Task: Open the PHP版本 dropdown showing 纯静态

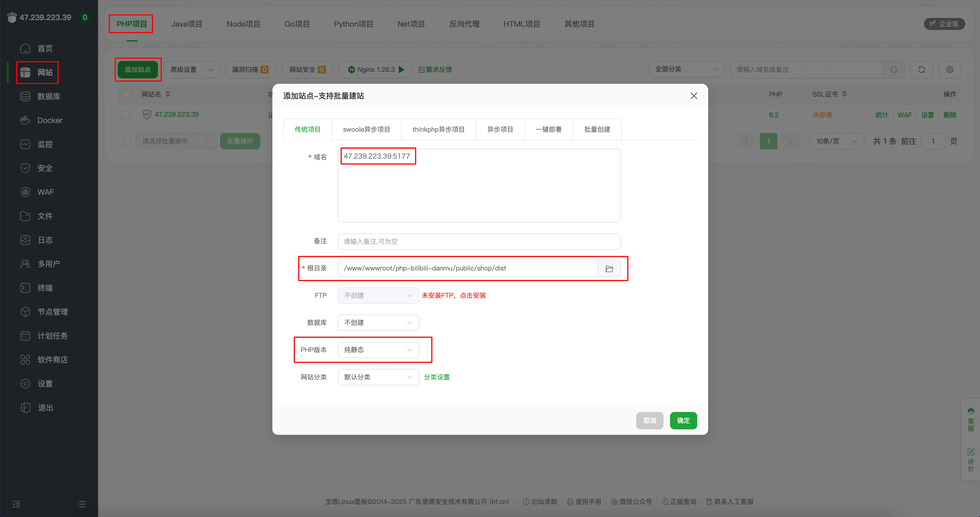Action: pos(378,350)
